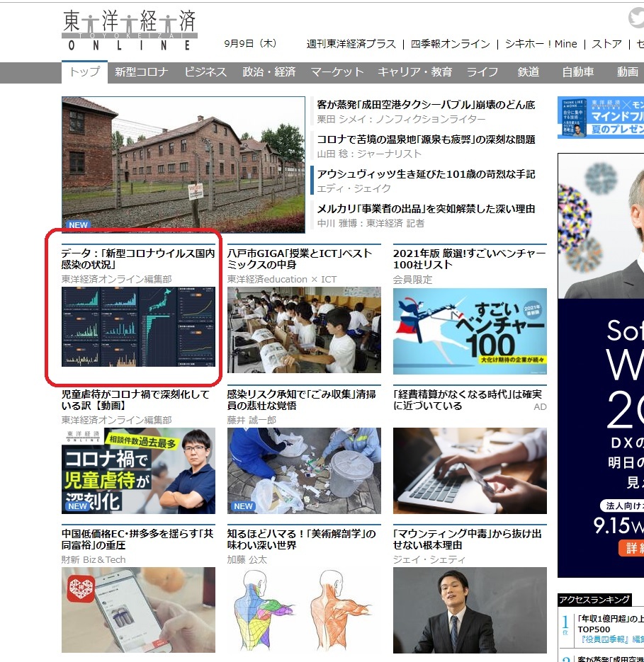
Task: Click the コロナ禍で児童虐待が深刻化 video thumbnail
Action: (x=138, y=471)
